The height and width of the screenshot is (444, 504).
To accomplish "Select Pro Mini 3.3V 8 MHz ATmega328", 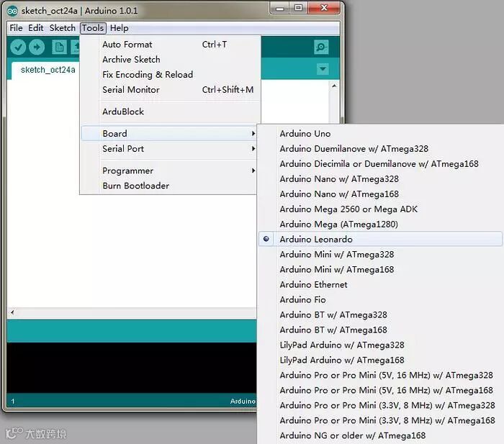I will (380, 405).
